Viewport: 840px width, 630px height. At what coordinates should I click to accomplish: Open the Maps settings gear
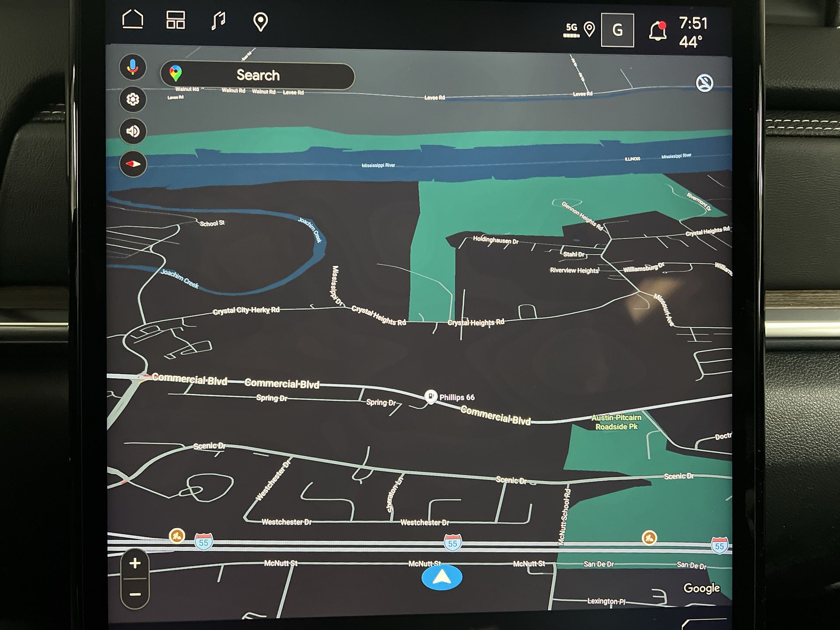coord(133,99)
